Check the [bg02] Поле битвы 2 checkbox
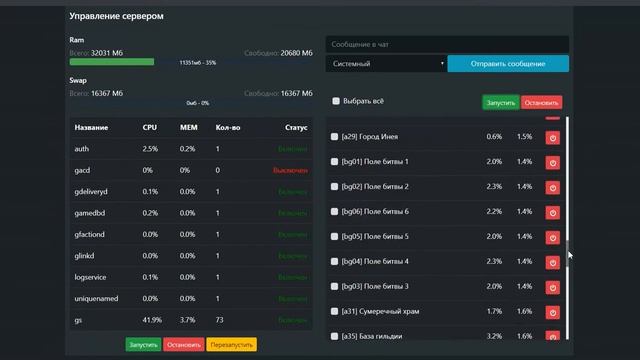The width and height of the screenshot is (640, 360). (x=334, y=187)
